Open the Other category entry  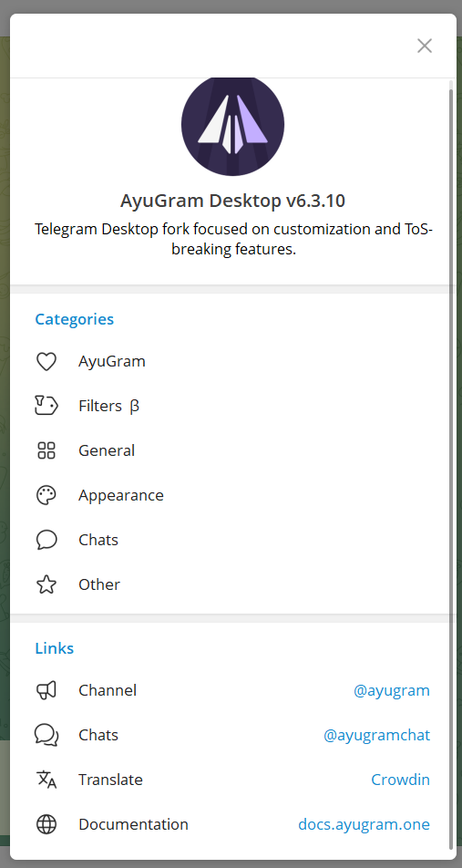[231, 584]
